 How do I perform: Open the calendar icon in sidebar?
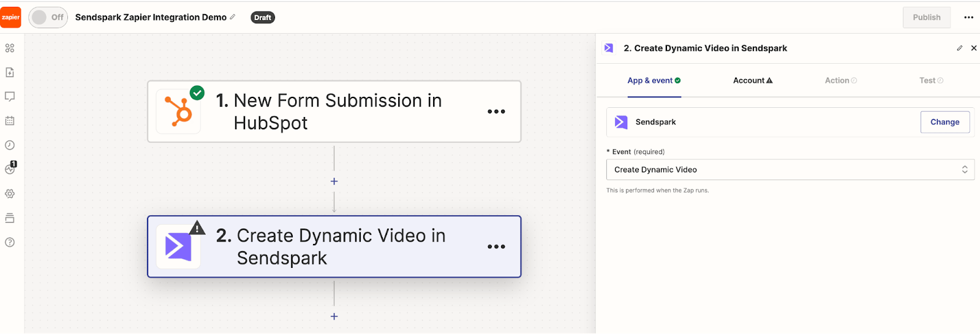(10, 121)
